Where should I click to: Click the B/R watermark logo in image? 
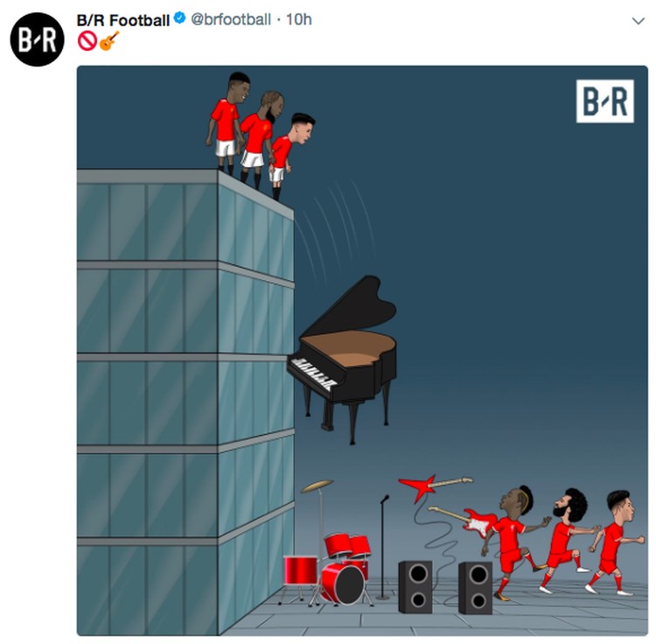point(605,101)
